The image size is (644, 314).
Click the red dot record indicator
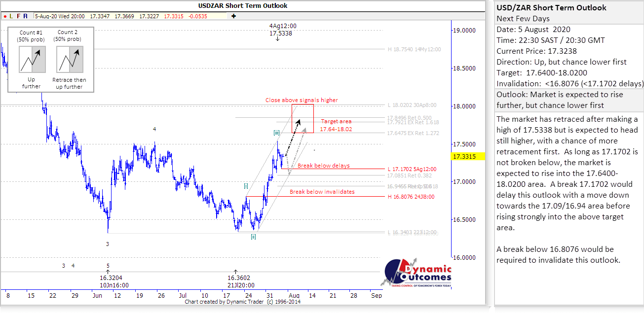pyautogui.click(x=4, y=16)
